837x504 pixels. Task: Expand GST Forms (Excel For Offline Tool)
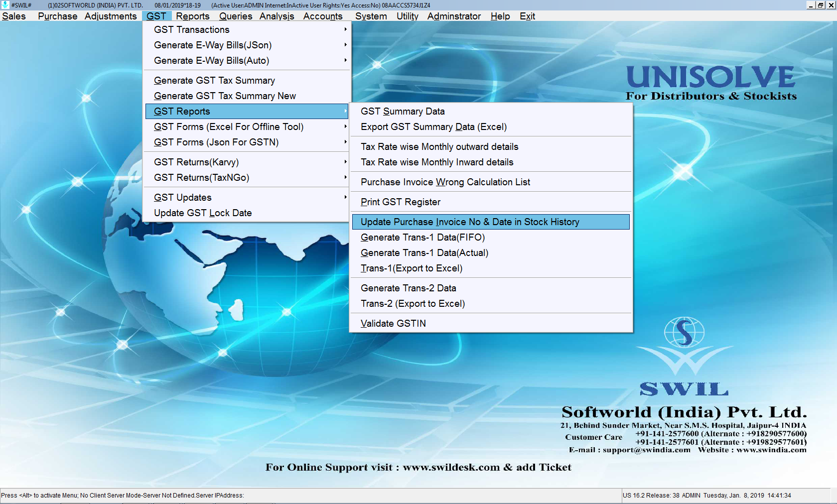[248, 127]
